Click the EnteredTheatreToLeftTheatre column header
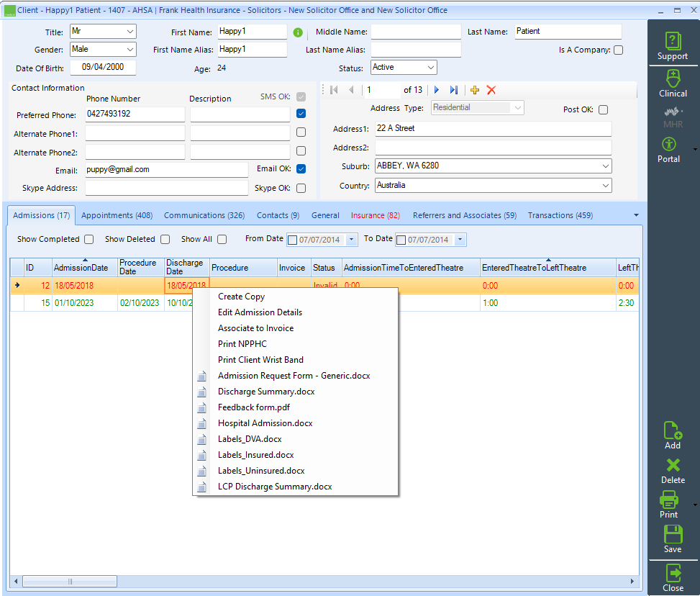 547,268
